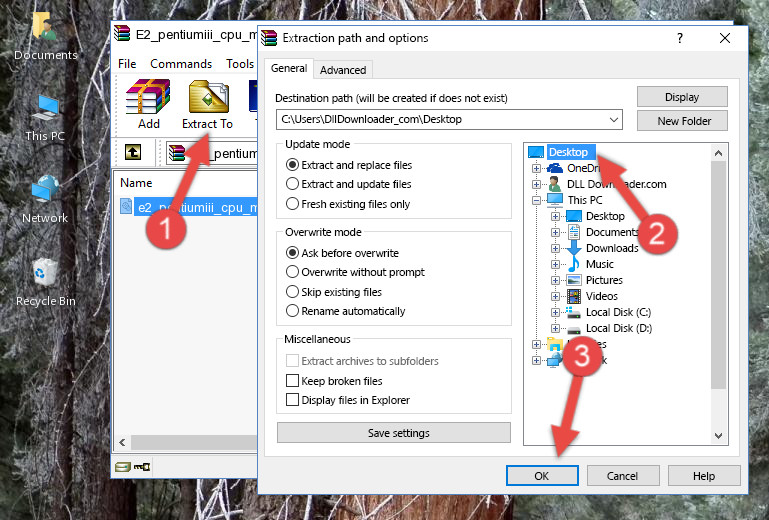The height and width of the screenshot is (520, 769).
Task: Select the Music note icon in tree
Action: [x=573, y=264]
